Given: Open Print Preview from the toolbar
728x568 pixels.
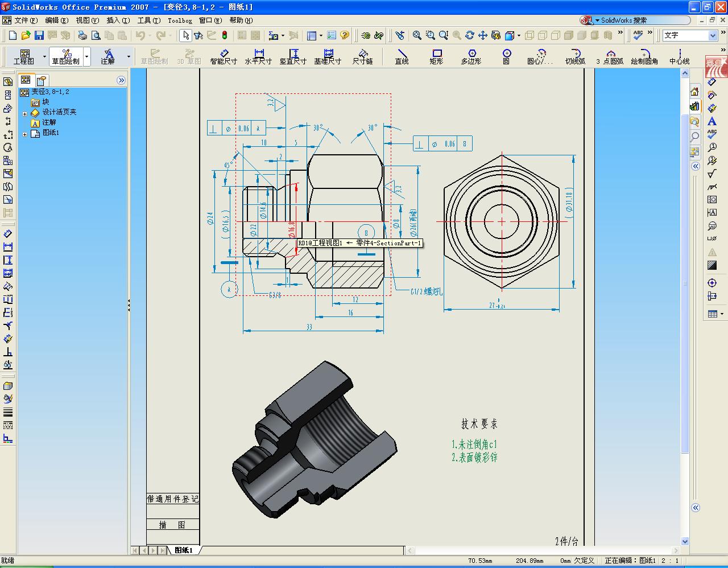Looking at the screenshot, I should (96, 35).
